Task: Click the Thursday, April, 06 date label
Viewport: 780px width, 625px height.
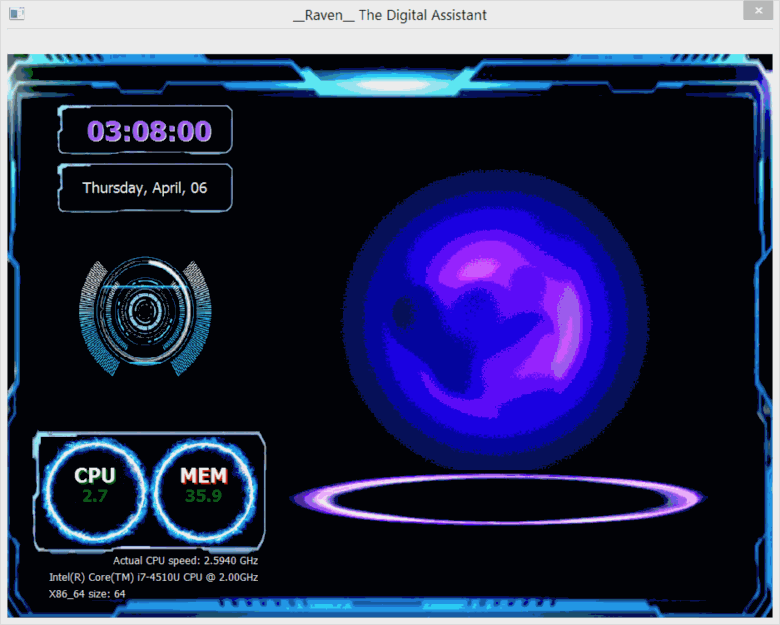Action: [145, 188]
